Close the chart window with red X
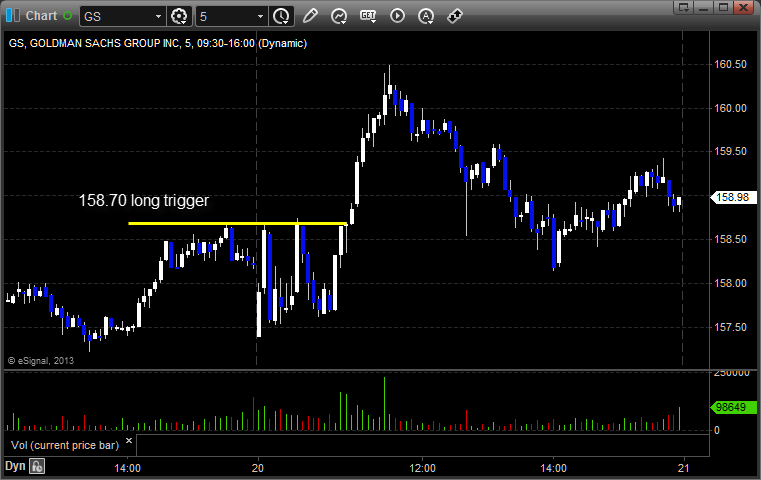The width and height of the screenshot is (761, 480). click(x=744, y=7)
